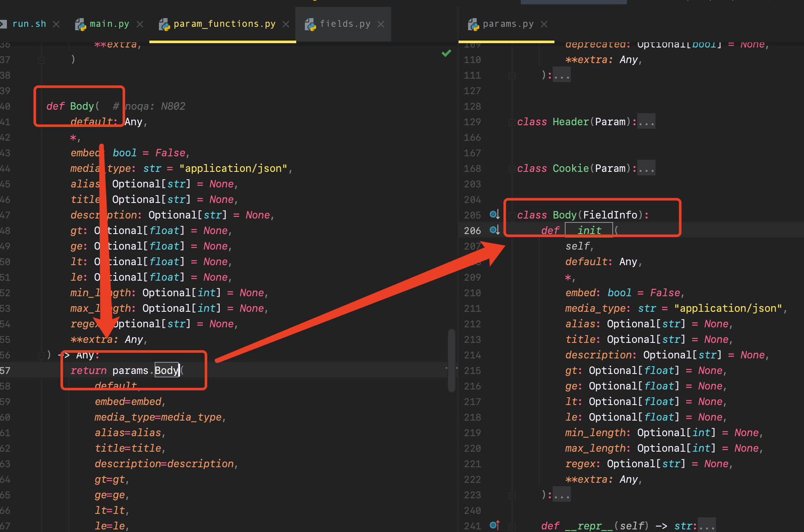Click the 'Header' class name on line 129
The height and width of the screenshot is (532, 804).
[570, 122]
